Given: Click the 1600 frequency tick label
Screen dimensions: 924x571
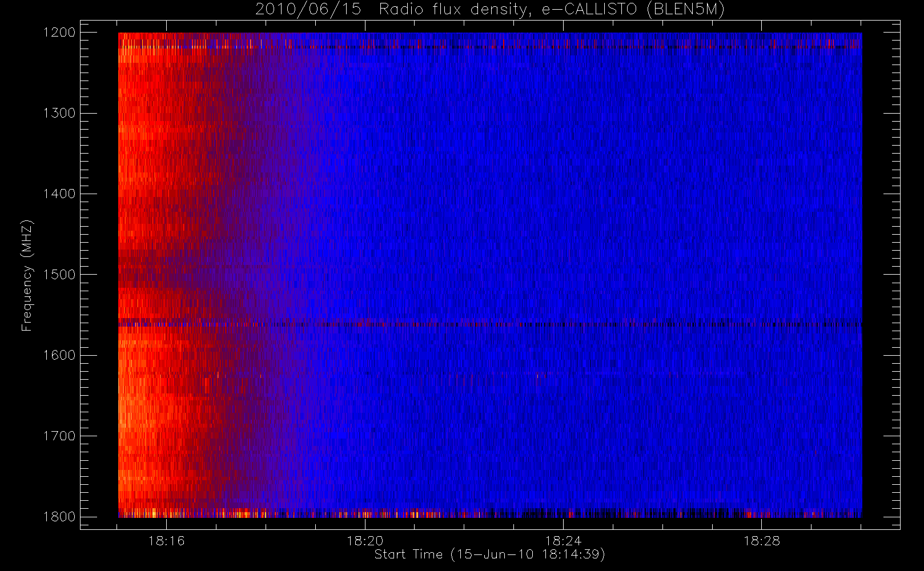Looking at the screenshot, I should coord(59,355).
